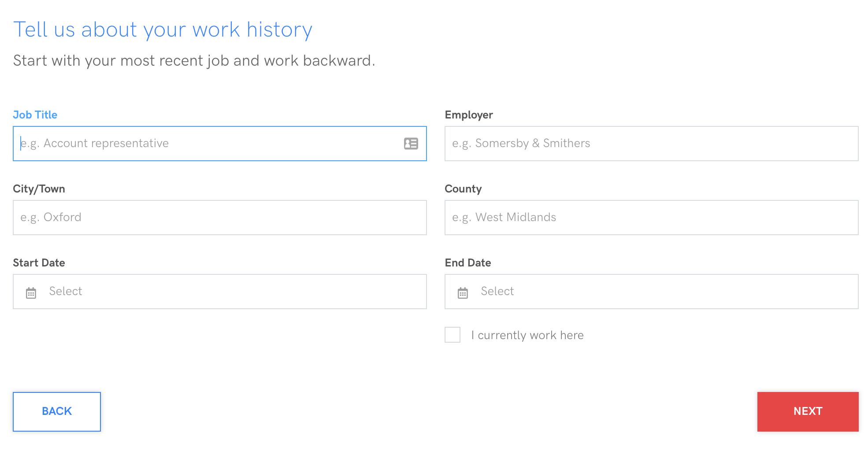The width and height of the screenshot is (868, 451).
Task: Click the Start Date calendar icon
Action: pos(31,293)
